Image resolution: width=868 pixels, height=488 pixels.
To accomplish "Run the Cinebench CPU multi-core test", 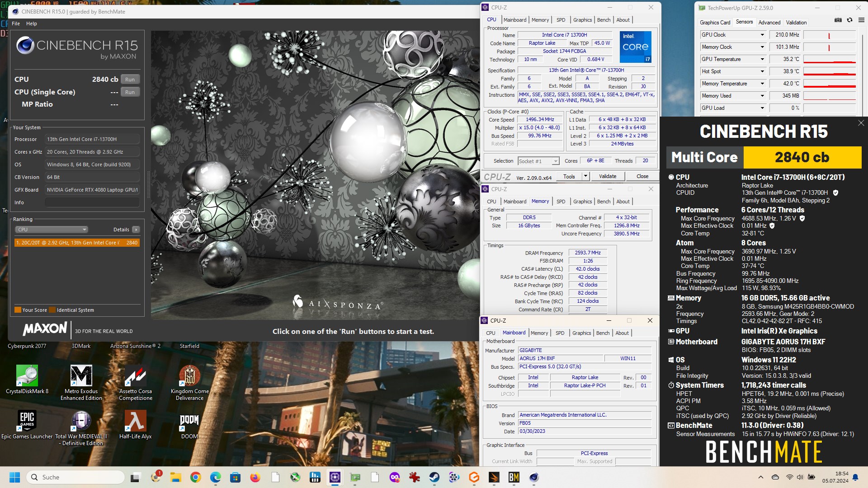I will coord(130,80).
